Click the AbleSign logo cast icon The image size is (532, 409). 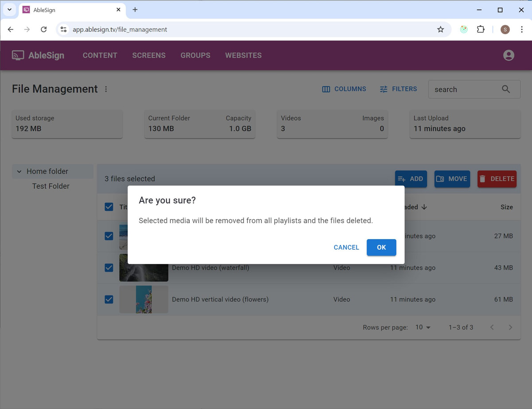point(18,55)
